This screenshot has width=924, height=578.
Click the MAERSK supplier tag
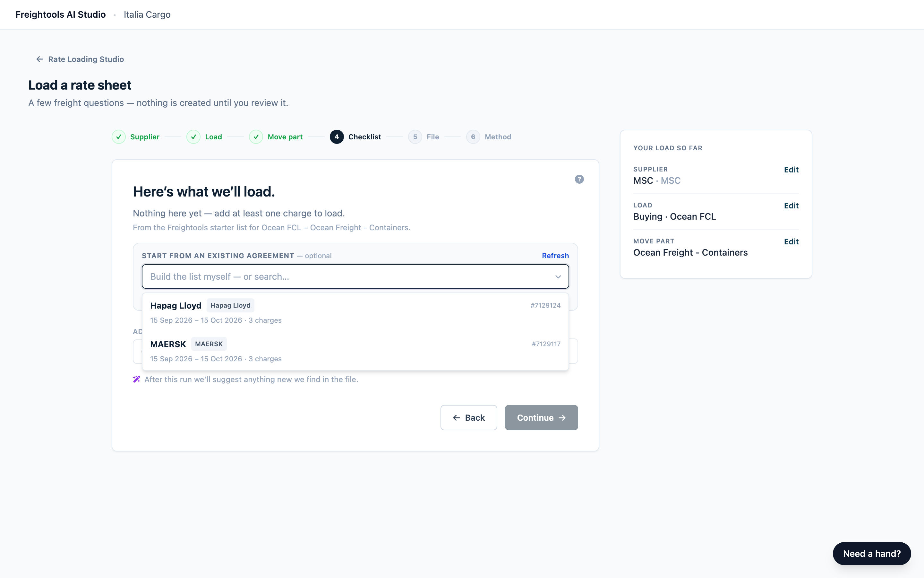tap(209, 344)
